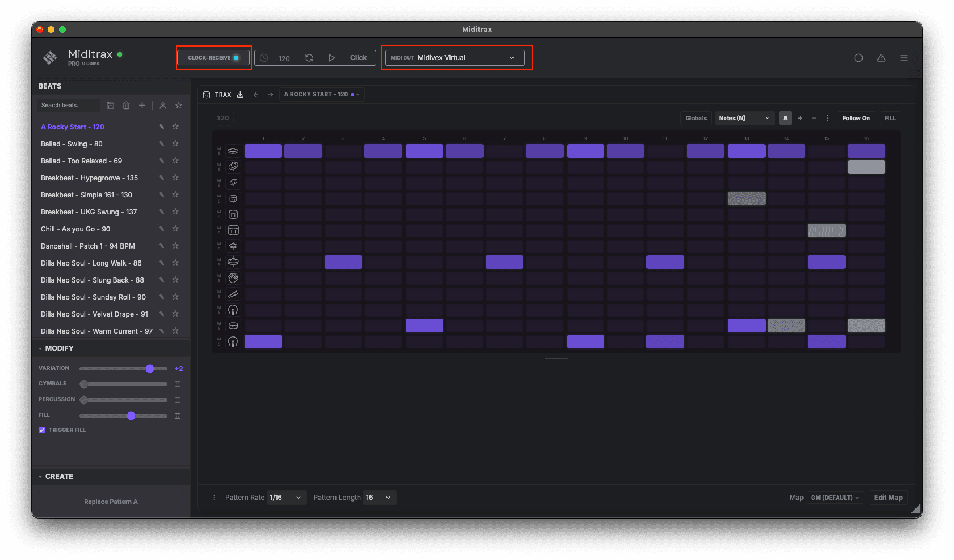This screenshot has height=560, width=954.
Task: Click the Edit Map button
Action: tap(888, 498)
